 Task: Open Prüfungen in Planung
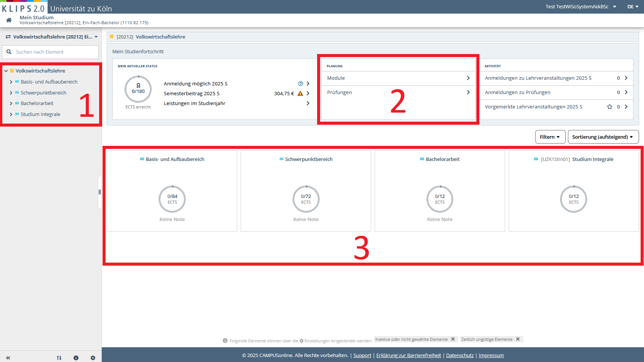(398, 92)
